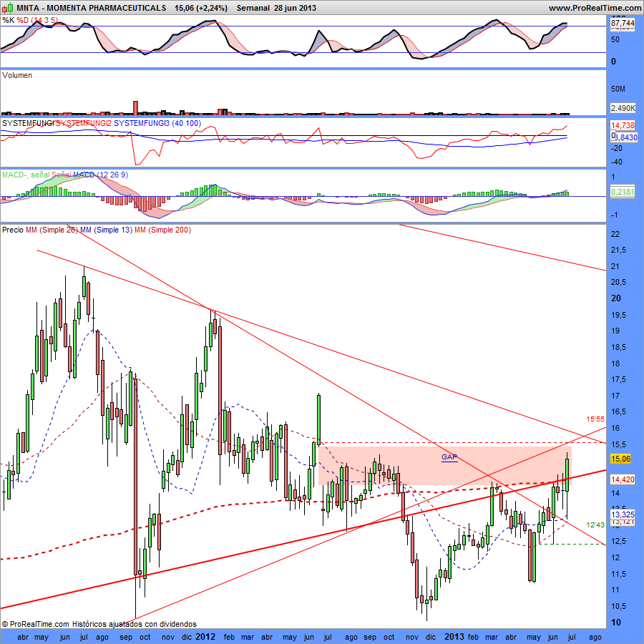Click the 2013 year label on time axis

454,637
